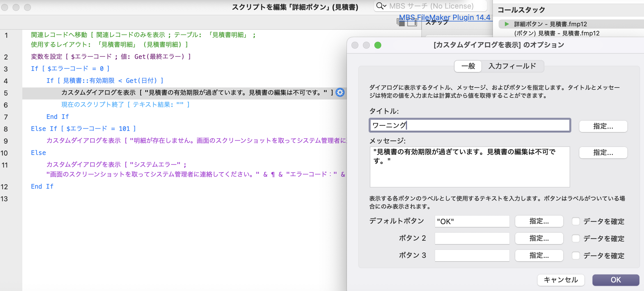644x291 pixels.
Task: Click inside the タイトル text field
Action: coord(469,125)
